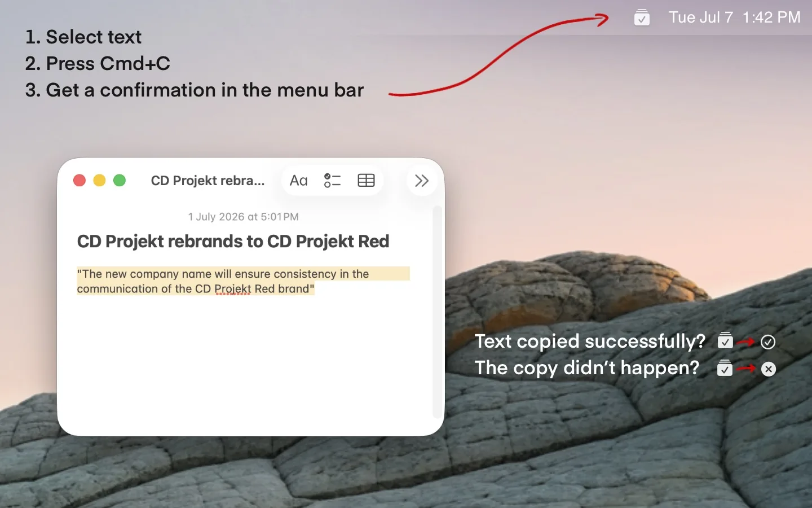Open the menu bar date and time

[x=734, y=17]
